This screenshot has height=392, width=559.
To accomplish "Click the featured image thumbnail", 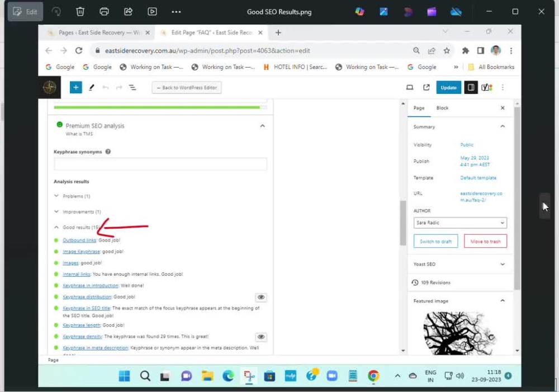I will [459, 333].
